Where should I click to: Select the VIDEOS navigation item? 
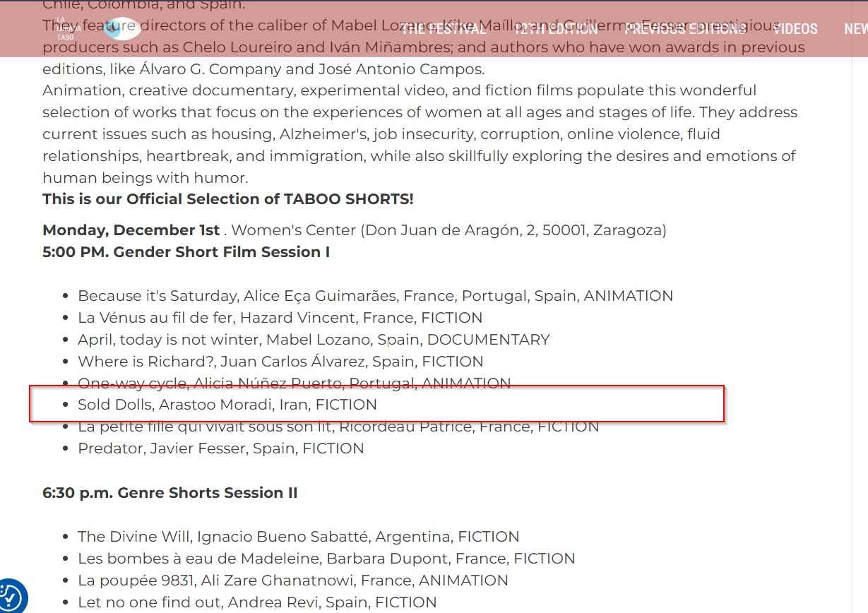(x=795, y=29)
